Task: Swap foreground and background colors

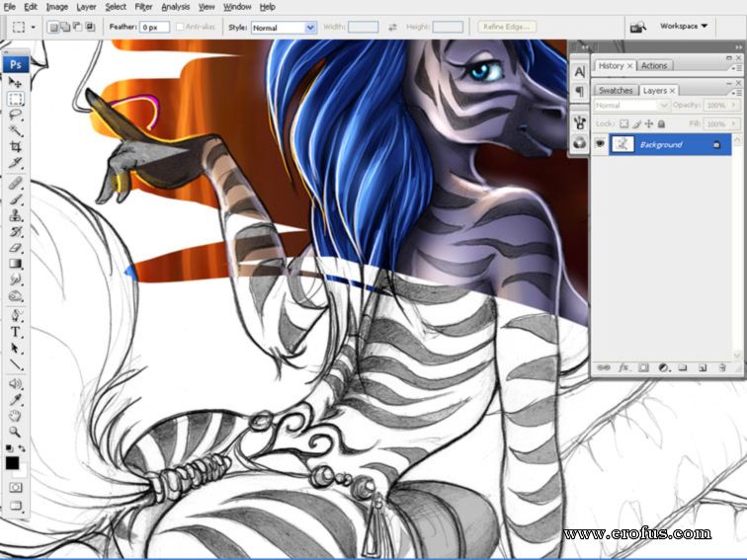Action: click(x=22, y=448)
